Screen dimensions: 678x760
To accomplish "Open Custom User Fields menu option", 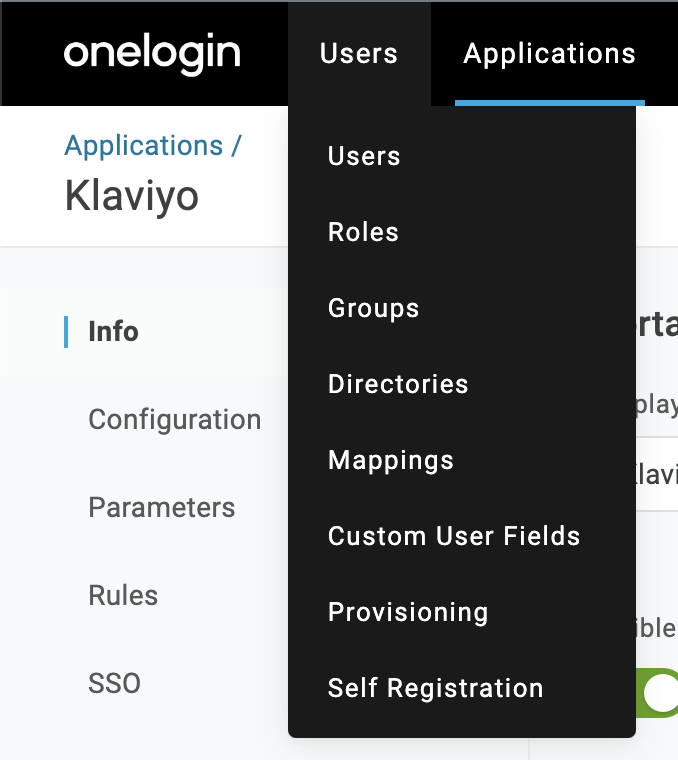I will tap(454, 536).
